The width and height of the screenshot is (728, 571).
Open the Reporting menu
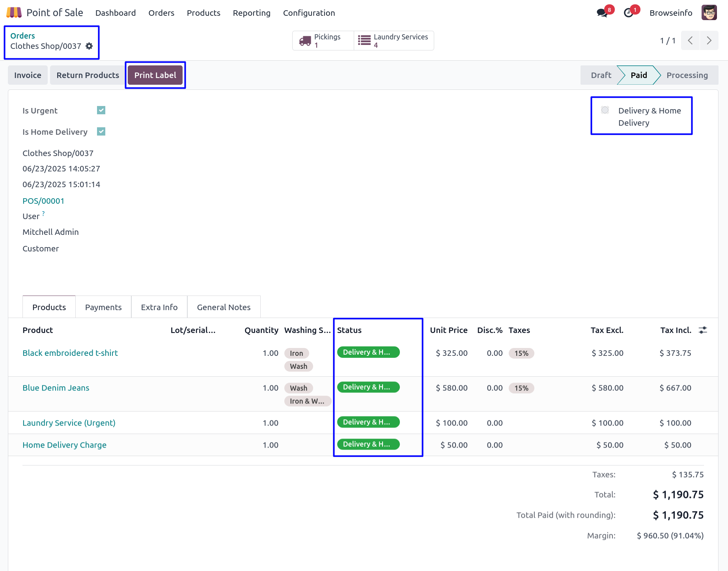(x=252, y=13)
